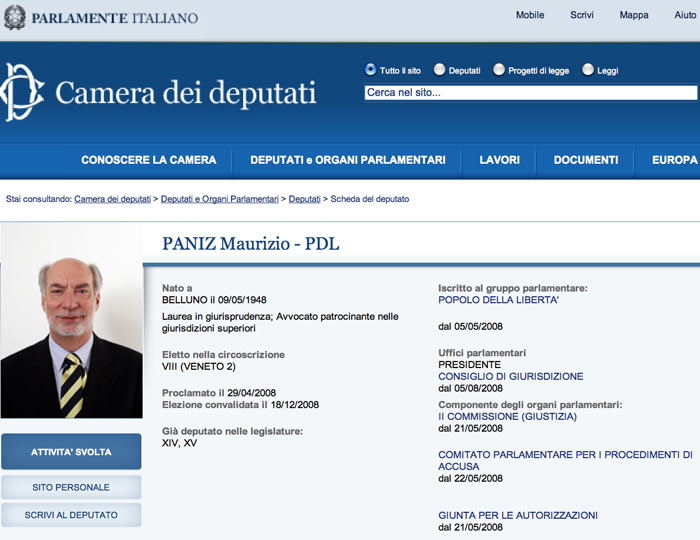Open the 'Documenti' navigation menu

pos(585,160)
